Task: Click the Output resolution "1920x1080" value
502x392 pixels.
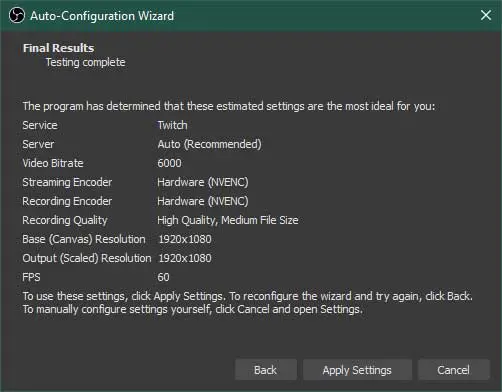Action: pos(185,258)
